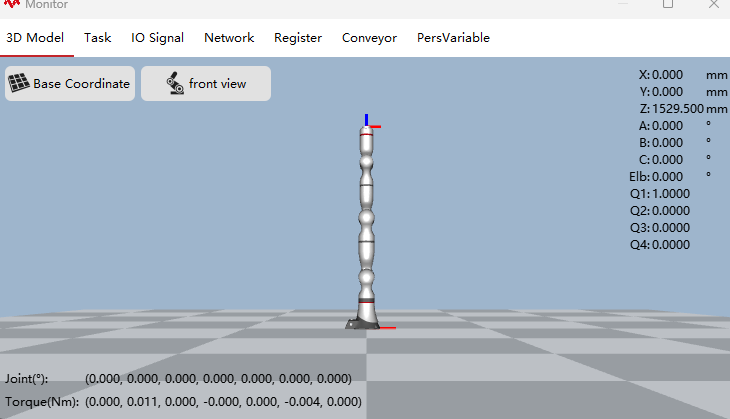Click the Torque values readout
The width and height of the screenshot is (730, 419).
pos(223,401)
